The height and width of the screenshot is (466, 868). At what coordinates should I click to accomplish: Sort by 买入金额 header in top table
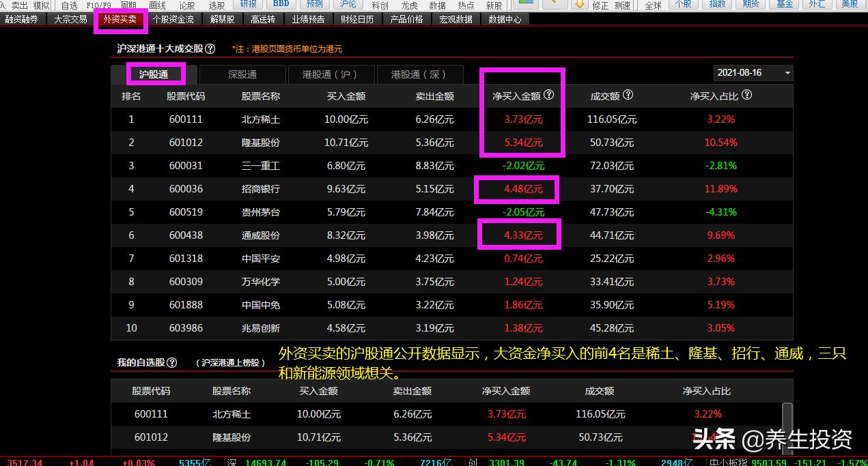point(346,96)
